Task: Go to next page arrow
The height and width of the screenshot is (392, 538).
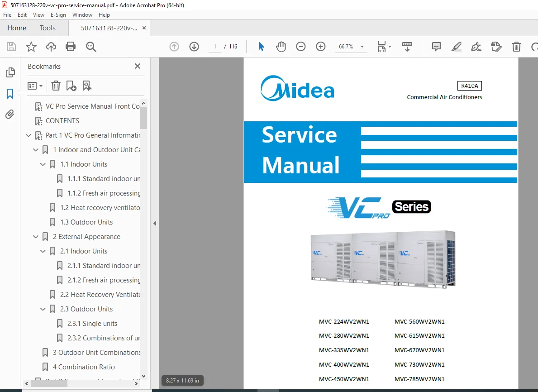Action: [x=194, y=47]
